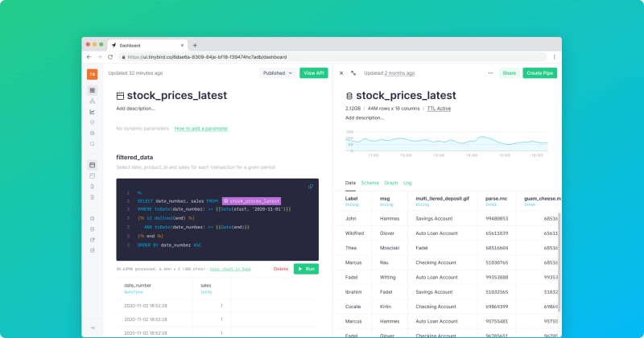Switch to the Schema tab

tap(369, 183)
